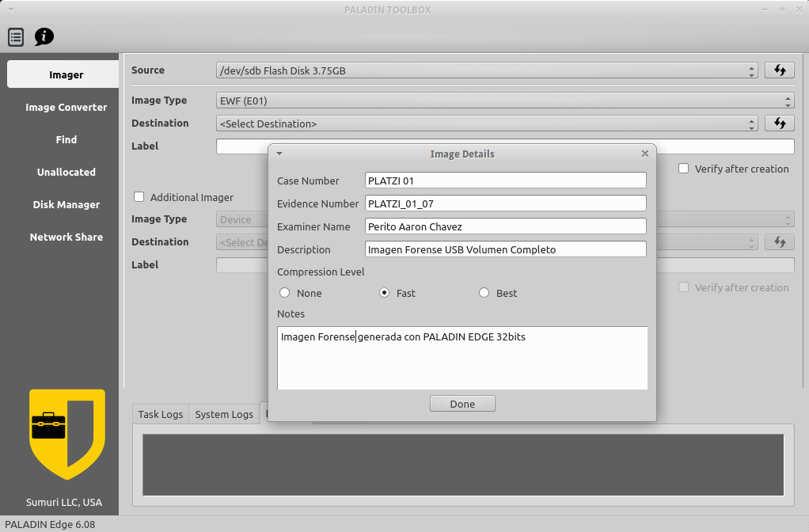809x532 pixels.
Task: Toggle the Additional Imager's Verify after creation checkbox
Action: pyautogui.click(x=684, y=287)
